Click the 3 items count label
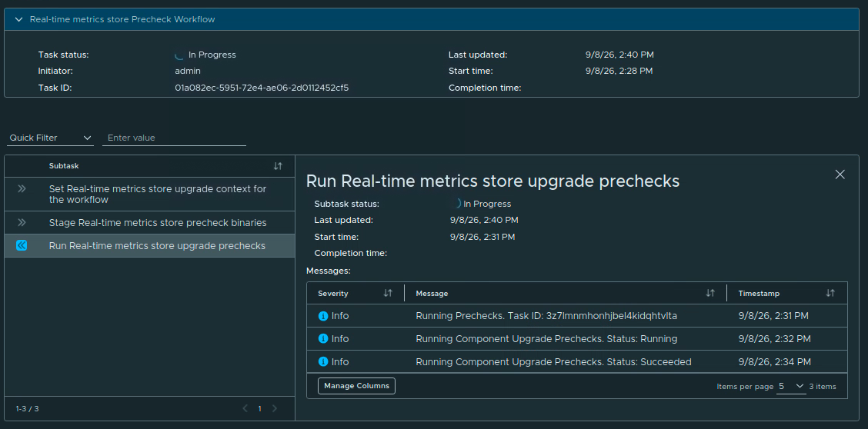The image size is (868, 429). (823, 387)
